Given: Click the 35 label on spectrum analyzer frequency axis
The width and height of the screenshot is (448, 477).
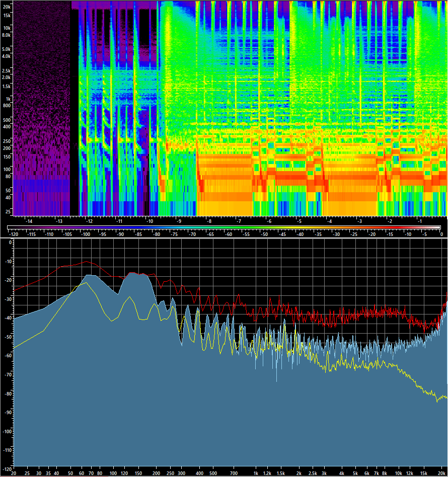Looking at the screenshot, I should click(48, 473).
